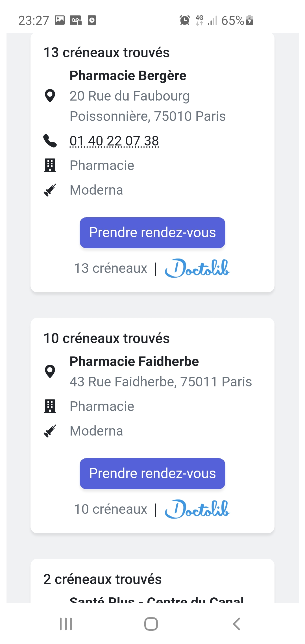Tap syringe icon in Pharmacie Bergère card
The width and height of the screenshot is (305, 644).
pyautogui.click(x=50, y=190)
